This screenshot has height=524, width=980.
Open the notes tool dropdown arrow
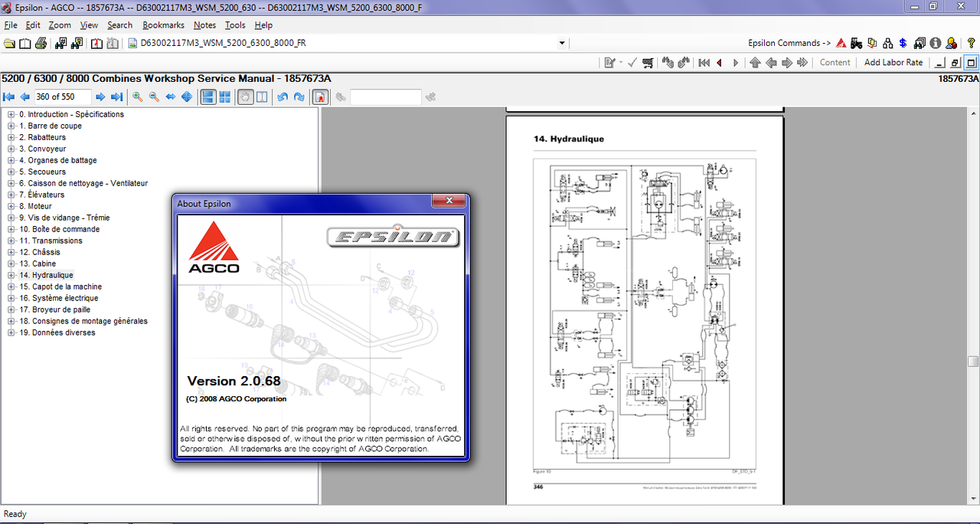[620, 63]
